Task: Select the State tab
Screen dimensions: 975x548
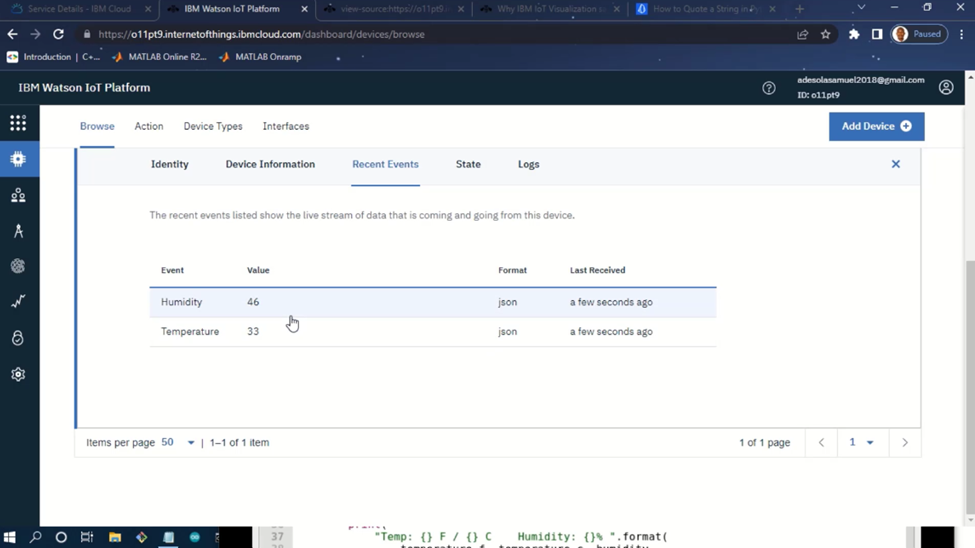Action: click(468, 164)
